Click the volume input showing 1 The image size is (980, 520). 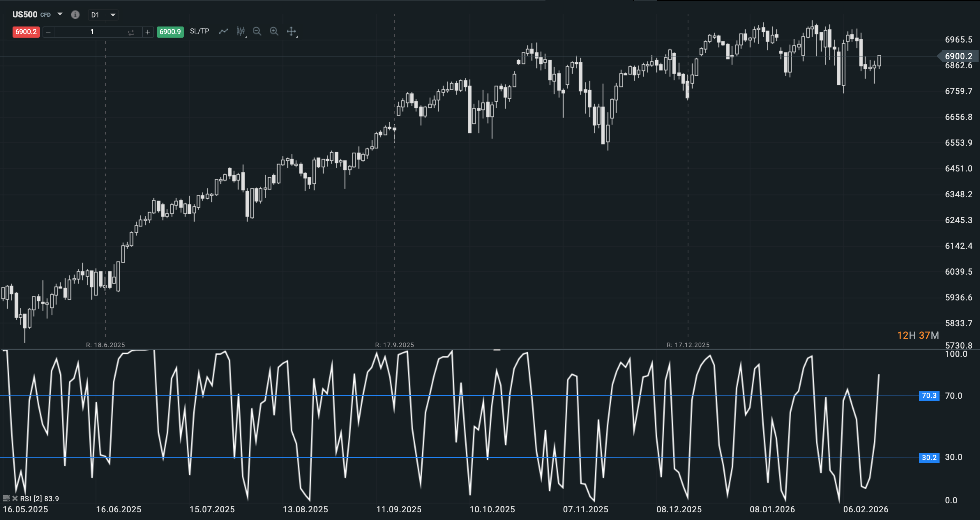pos(92,32)
